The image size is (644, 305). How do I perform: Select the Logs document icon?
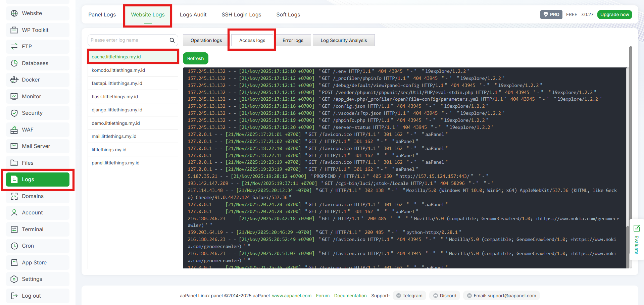[14, 180]
